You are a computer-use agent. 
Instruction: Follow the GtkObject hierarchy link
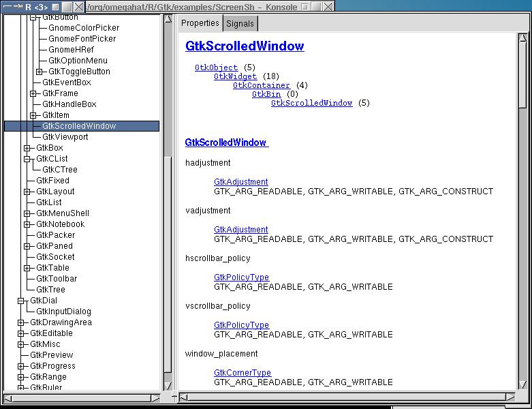tap(216, 67)
